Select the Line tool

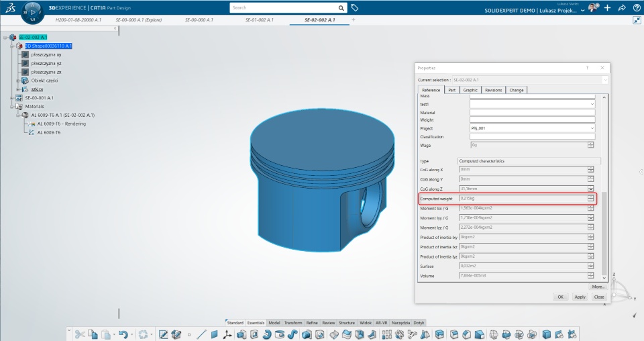(201, 334)
